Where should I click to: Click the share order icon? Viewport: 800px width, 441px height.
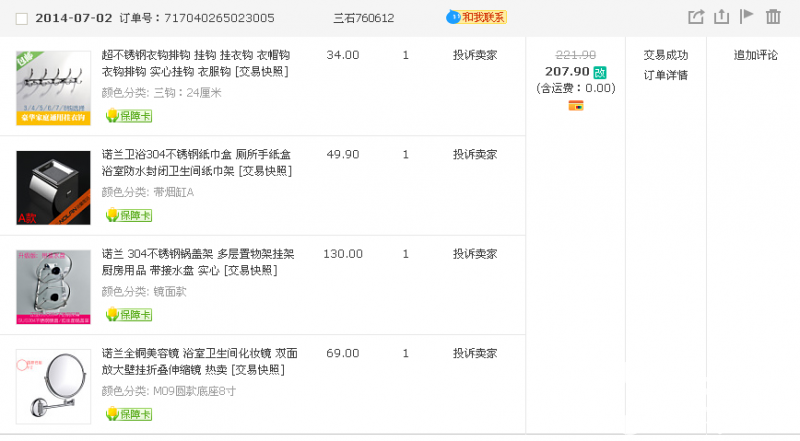click(696, 17)
